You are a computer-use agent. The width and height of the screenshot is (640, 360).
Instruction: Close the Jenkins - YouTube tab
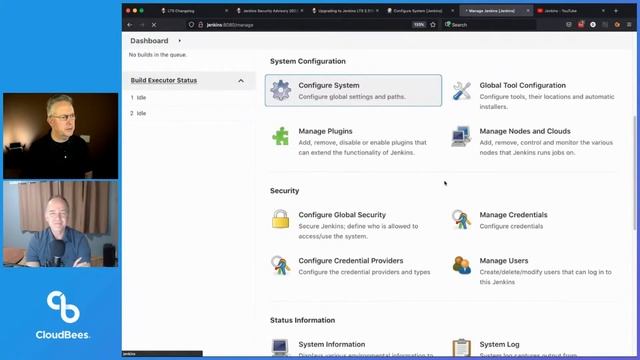[603, 11]
